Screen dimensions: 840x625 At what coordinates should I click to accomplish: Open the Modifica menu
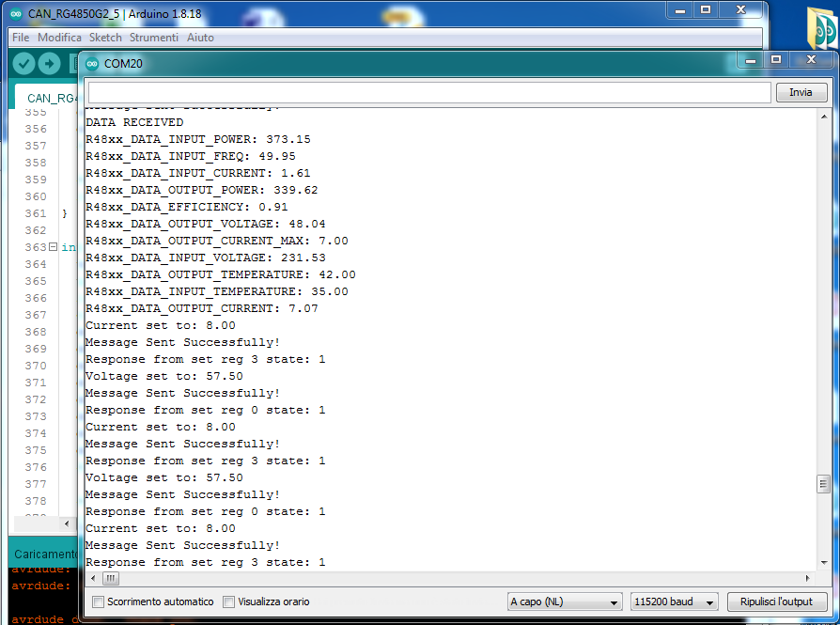point(59,38)
